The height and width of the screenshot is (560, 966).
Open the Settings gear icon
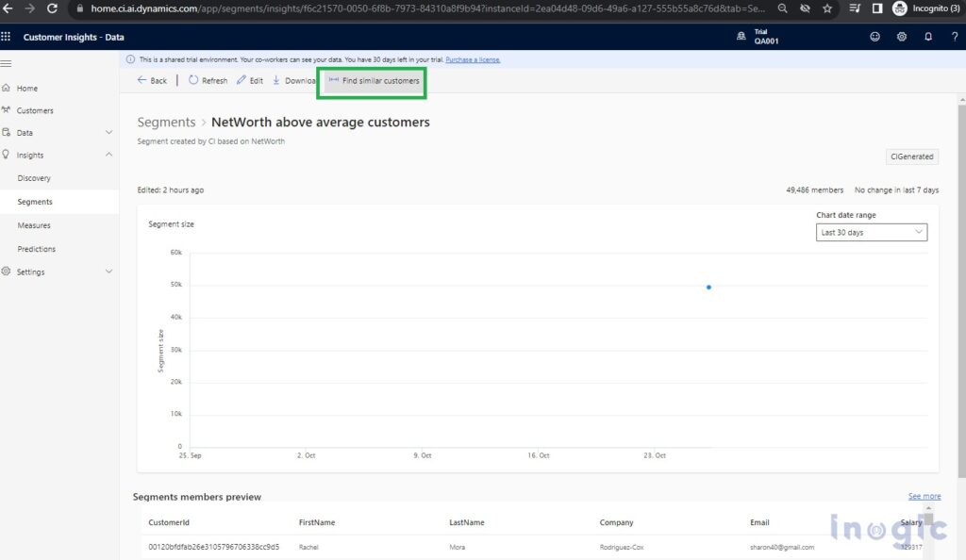(x=901, y=36)
